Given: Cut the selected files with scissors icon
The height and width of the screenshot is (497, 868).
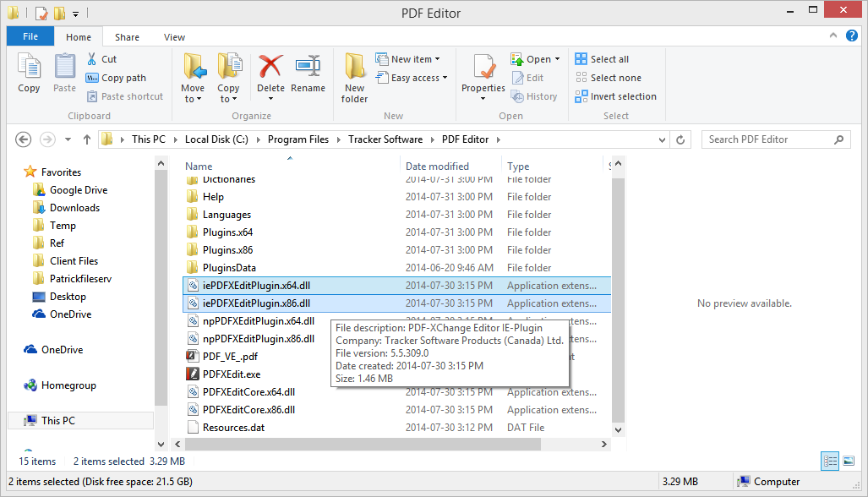Looking at the screenshot, I should (x=92, y=58).
